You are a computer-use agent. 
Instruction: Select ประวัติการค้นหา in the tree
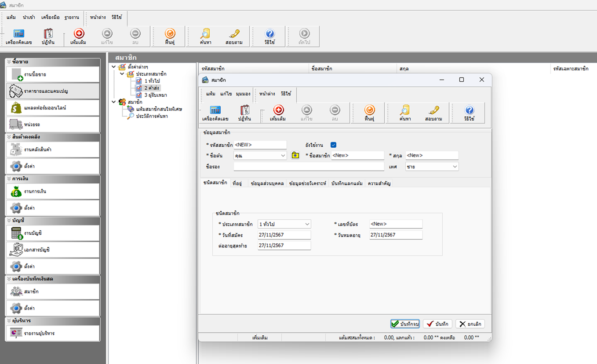click(x=152, y=116)
